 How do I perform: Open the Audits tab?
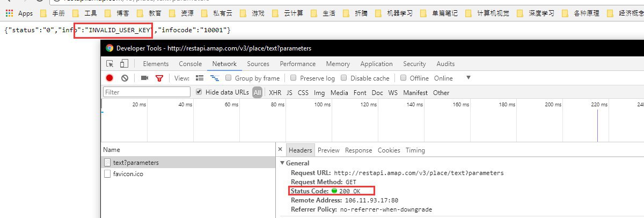445,64
